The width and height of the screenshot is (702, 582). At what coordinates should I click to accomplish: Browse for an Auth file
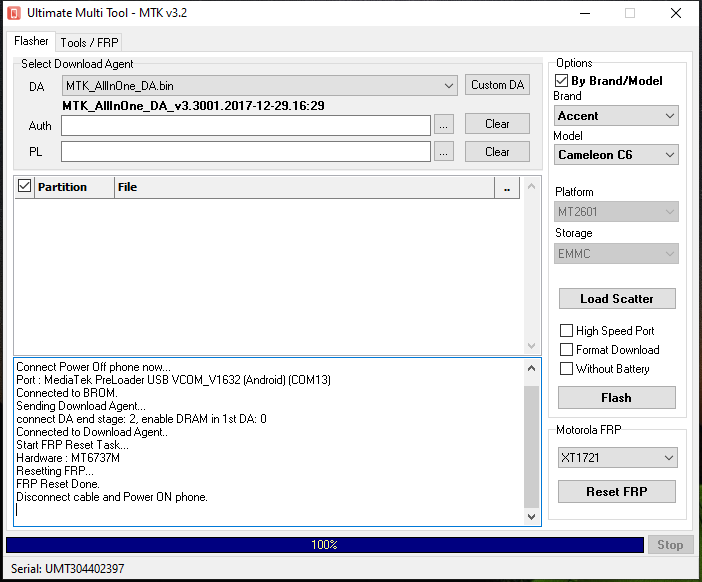coord(443,125)
